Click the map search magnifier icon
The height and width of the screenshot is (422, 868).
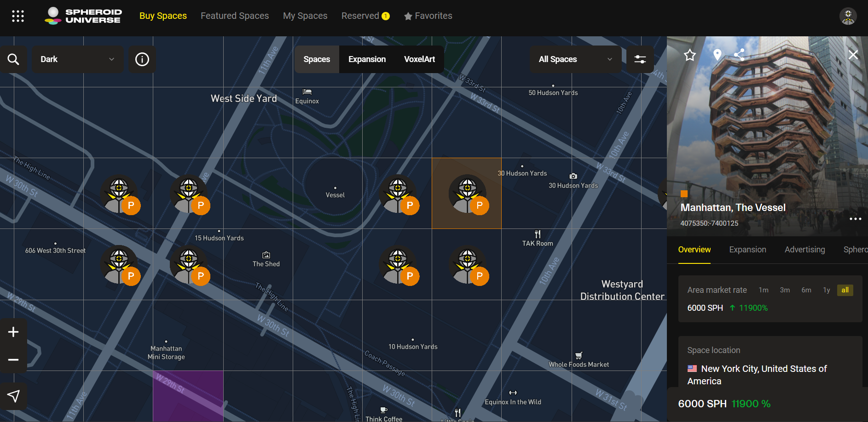tap(13, 59)
